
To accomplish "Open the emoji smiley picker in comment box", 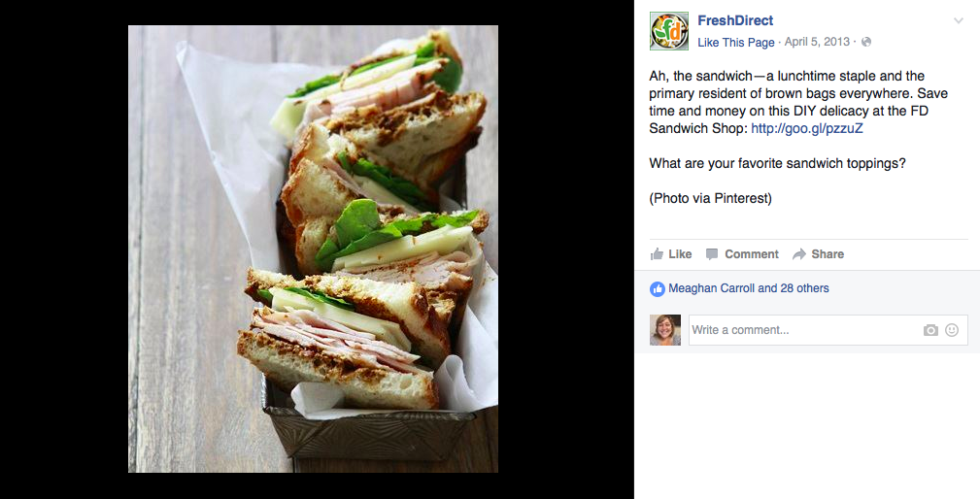I will tap(952, 330).
